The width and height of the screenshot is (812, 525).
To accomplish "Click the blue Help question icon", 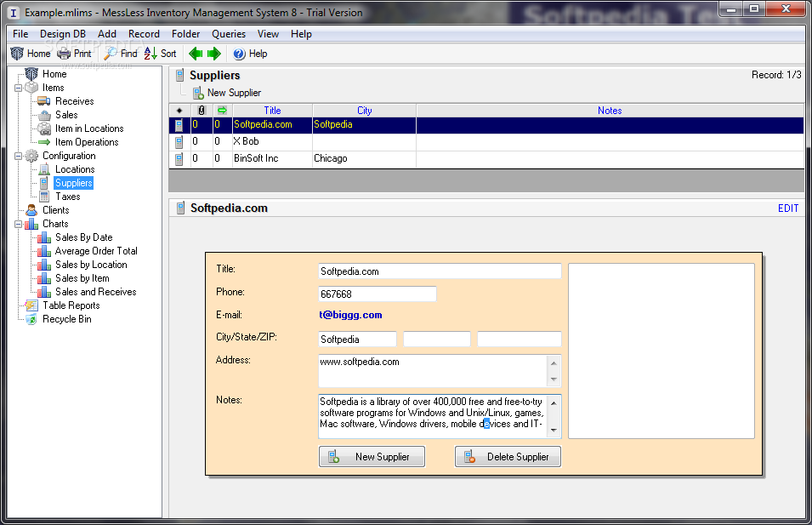I will click(239, 54).
